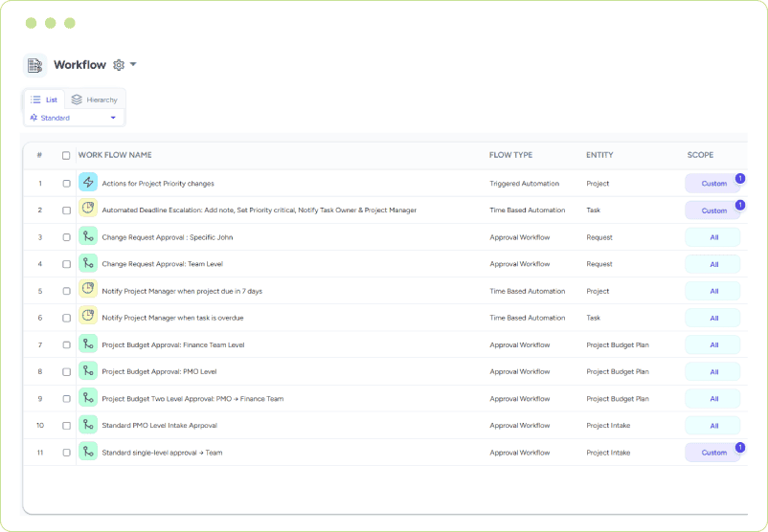Click approval icon for Standard single-level approval
Image resolution: width=768 pixels, height=532 pixels.
(x=88, y=452)
